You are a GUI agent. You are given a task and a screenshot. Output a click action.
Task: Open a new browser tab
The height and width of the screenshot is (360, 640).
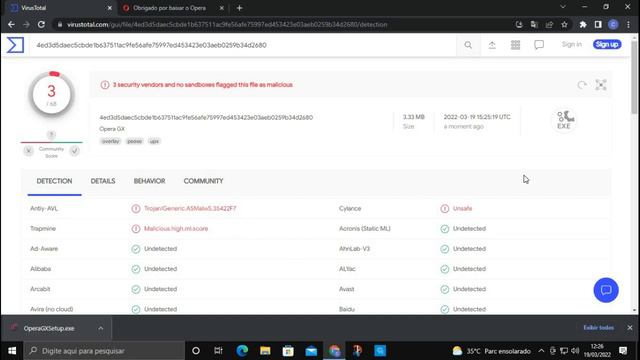pyautogui.click(x=240, y=8)
